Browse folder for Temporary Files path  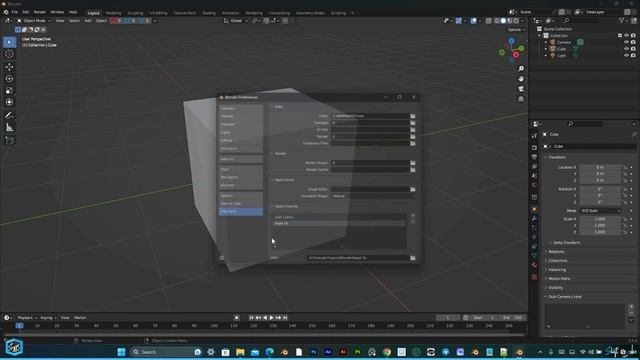click(x=413, y=143)
